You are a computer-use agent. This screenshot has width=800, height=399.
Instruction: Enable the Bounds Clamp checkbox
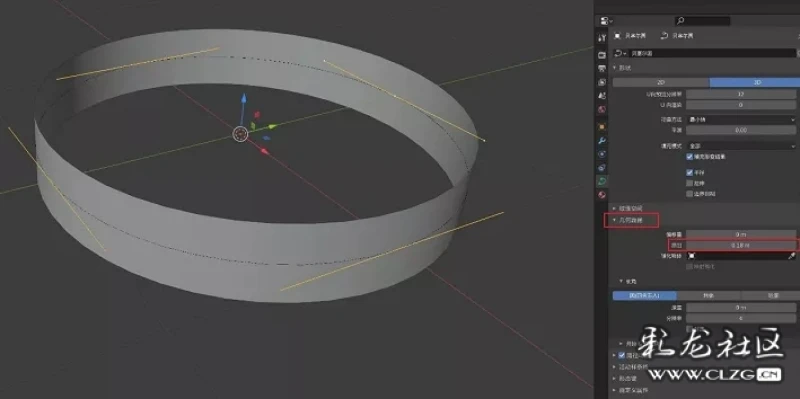[689, 194]
